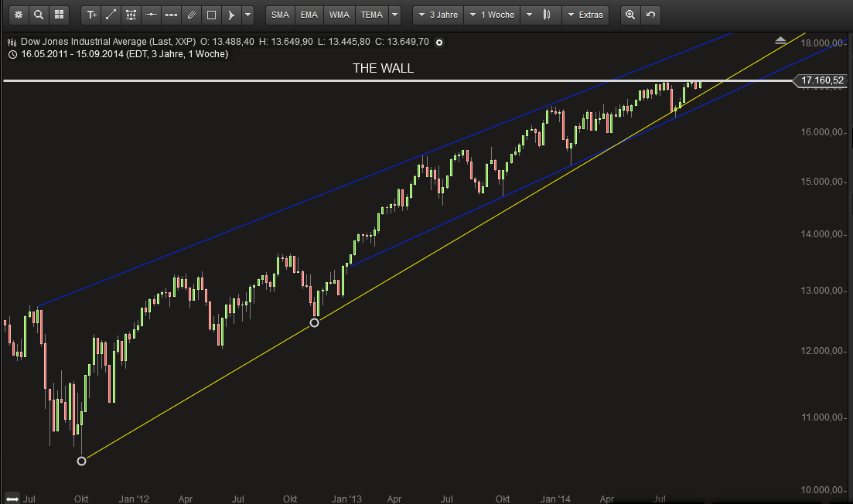Toggle the EMA indicator
This screenshot has height=504, width=853.
[309, 15]
